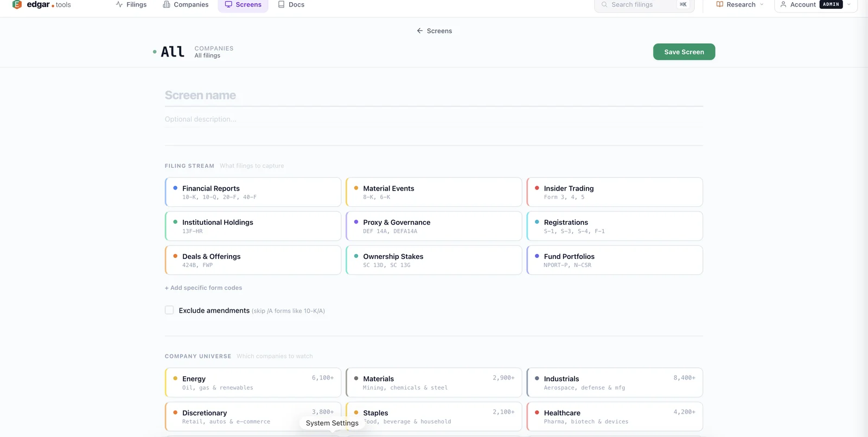Viewport: 868px width, 437px height.
Task: Click the ⌘K shortcut badge
Action: click(683, 4)
